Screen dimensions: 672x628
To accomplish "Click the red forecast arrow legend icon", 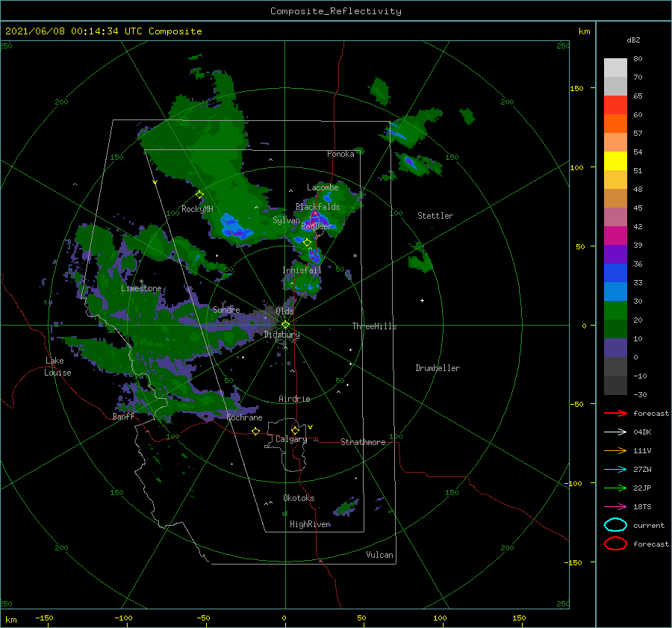I will point(616,413).
